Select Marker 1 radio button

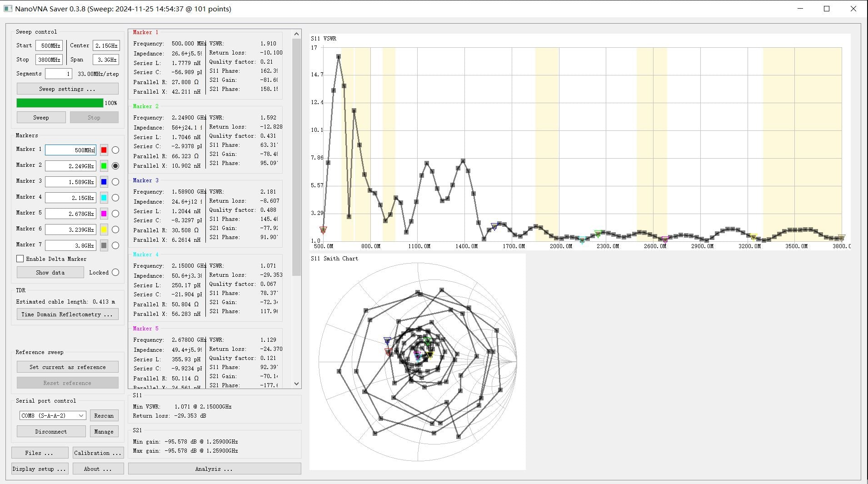tap(115, 150)
